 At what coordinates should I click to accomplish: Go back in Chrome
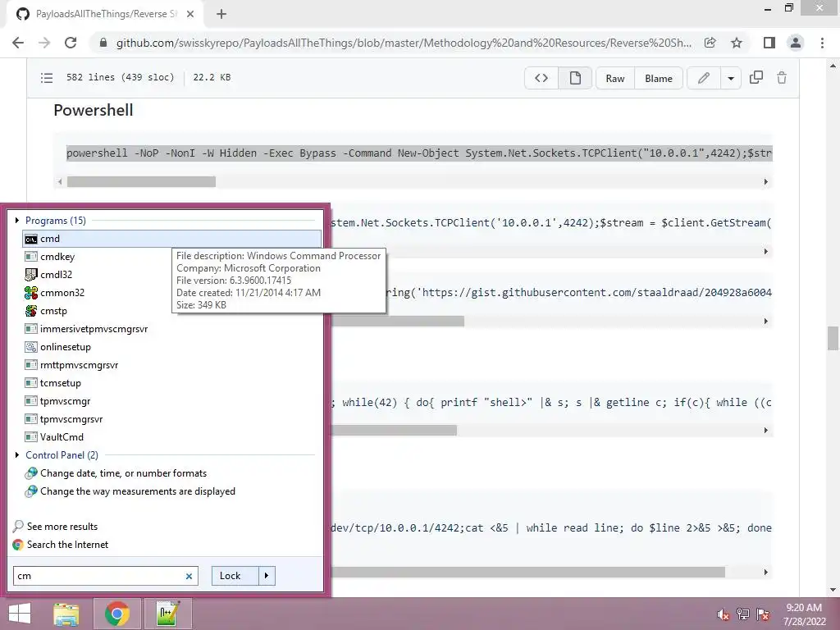pyautogui.click(x=18, y=43)
